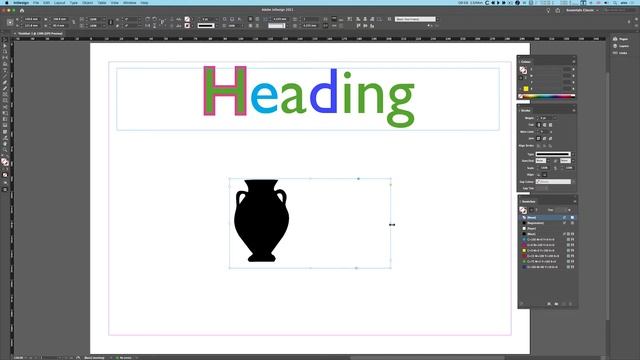The image size is (640, 360).
Task: Click the Home icon in title bar
Action: 22,10
